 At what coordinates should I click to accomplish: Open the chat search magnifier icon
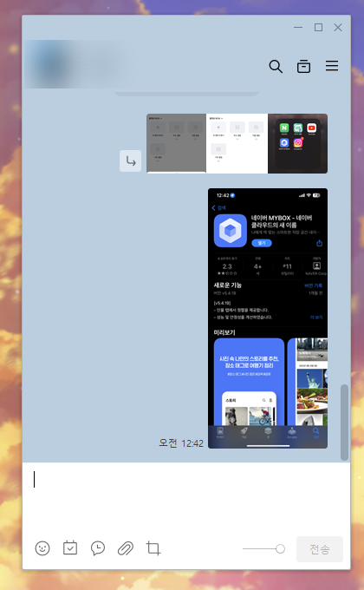[276, 67]
